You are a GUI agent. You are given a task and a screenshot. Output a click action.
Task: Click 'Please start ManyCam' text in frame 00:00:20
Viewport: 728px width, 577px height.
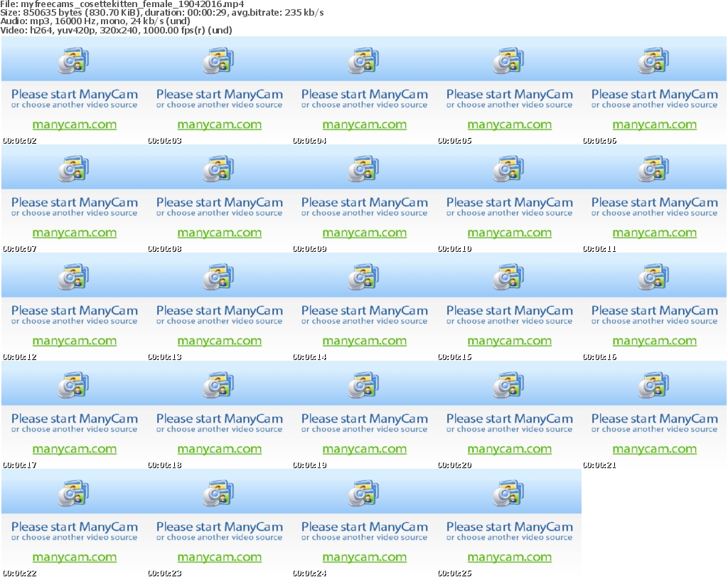click(x=510, y=419)
